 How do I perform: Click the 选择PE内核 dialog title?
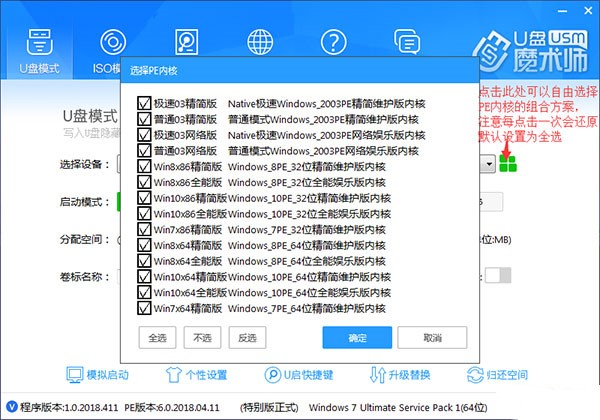point(153,70)
